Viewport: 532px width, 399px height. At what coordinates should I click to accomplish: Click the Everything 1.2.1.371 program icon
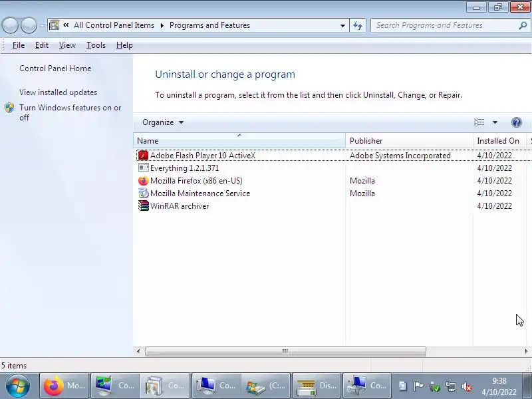pyautogui.click(x=143, y=168)
